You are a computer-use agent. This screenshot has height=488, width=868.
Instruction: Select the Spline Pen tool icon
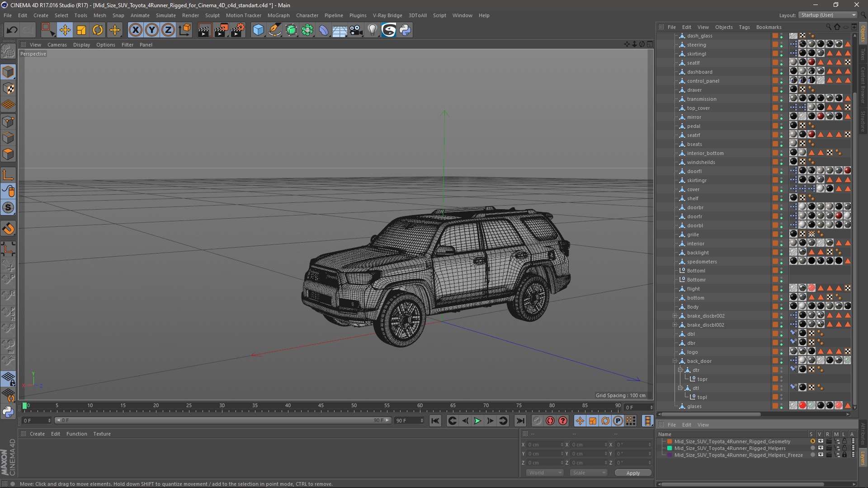(274, 30)
